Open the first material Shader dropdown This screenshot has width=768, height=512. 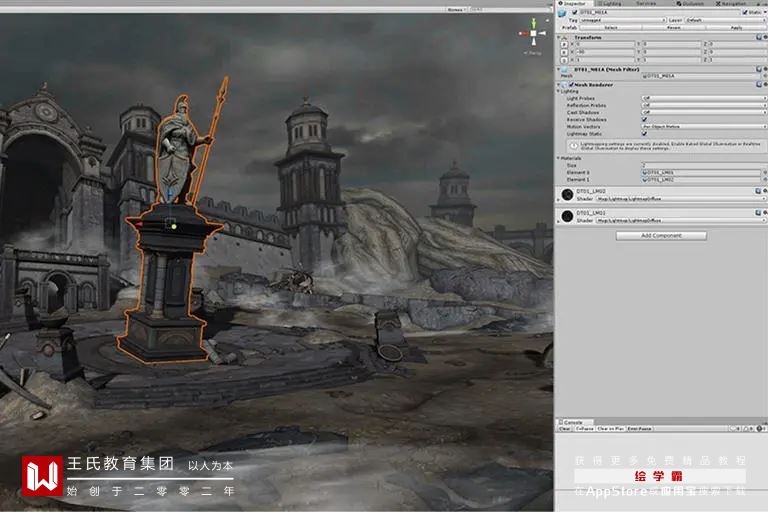pos(682,199)
